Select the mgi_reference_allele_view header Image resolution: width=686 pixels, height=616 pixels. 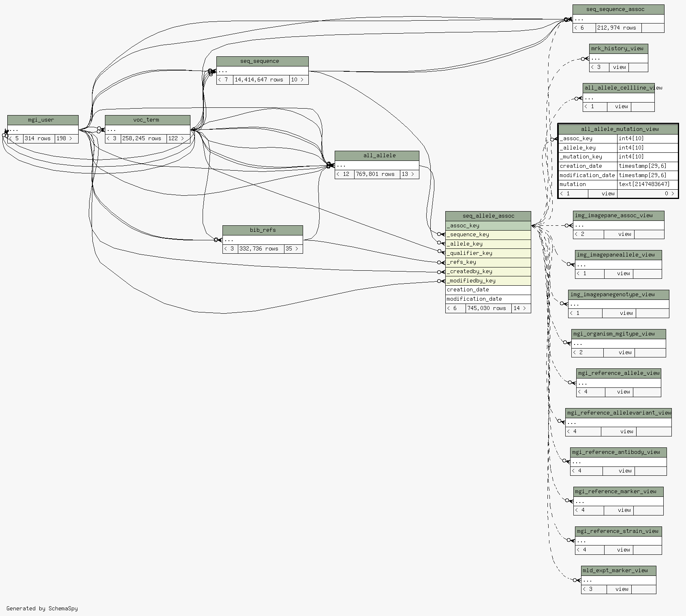(x=619, y=373)
